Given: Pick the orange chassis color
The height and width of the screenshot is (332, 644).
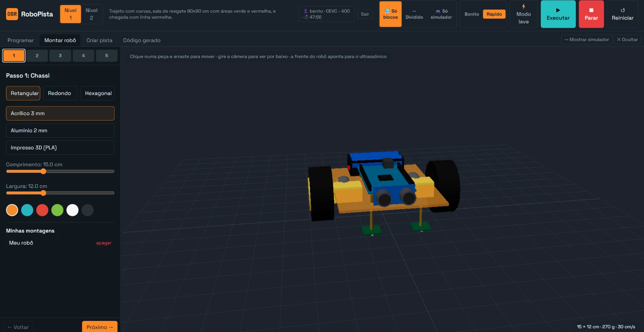Looking at the screenshot, I should click(12, 210).
